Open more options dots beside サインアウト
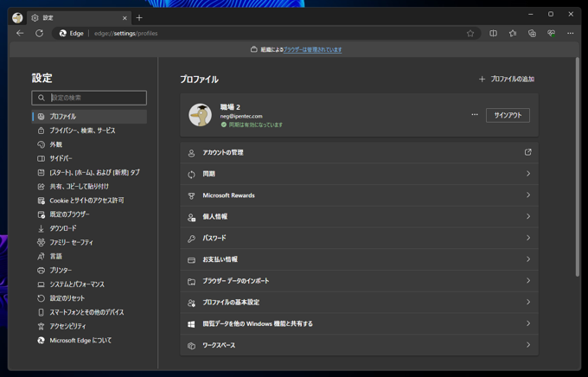Screen dimensions: 588x377 [x=475, y=115]
